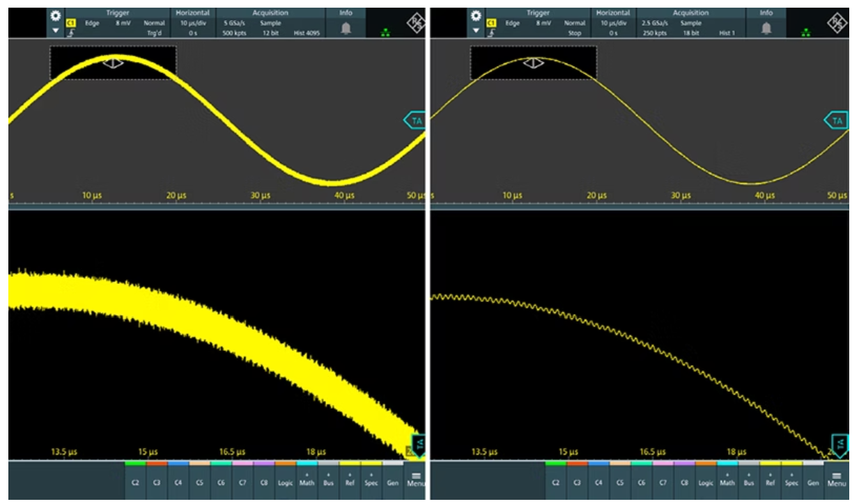Open settings gear in left scope window
This screenshot has width=859, height=504.
click(x=56, y=16)
